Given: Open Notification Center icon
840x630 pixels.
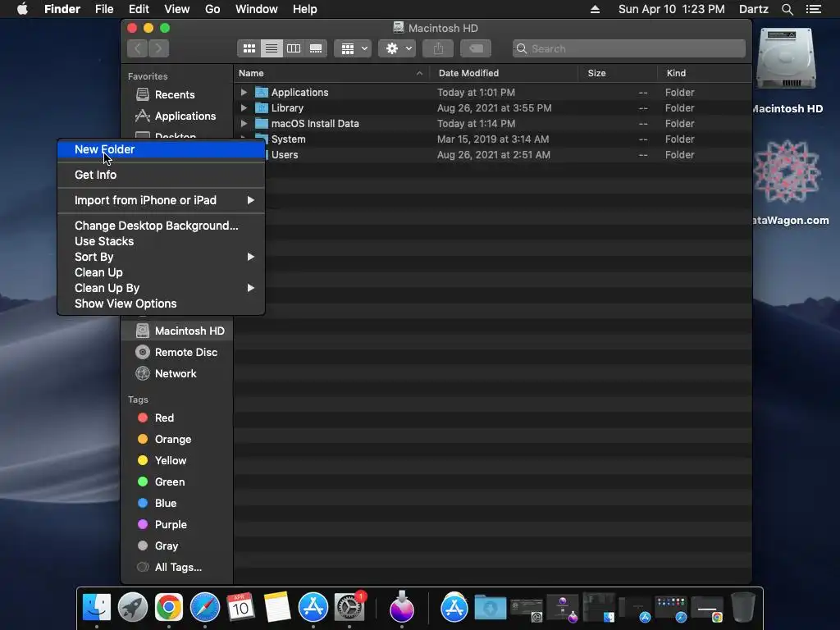Looking at the screenshot, I should [814, 9].
